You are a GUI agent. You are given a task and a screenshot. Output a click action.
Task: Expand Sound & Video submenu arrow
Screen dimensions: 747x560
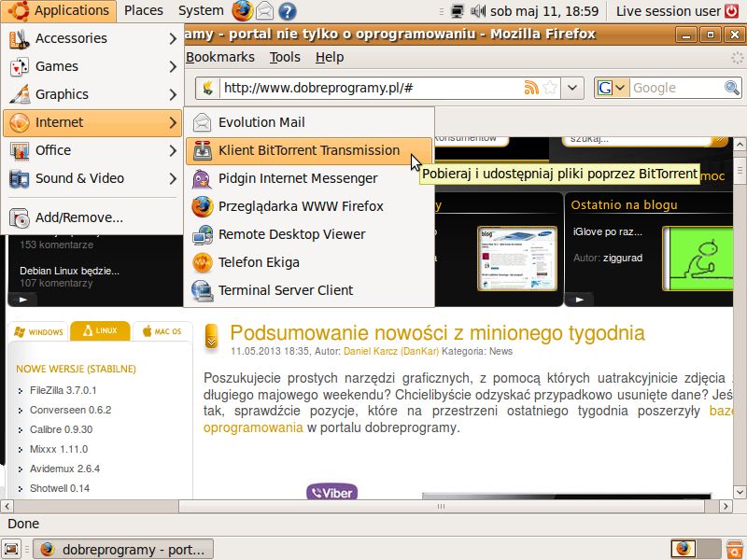click(x=173, y=178)
